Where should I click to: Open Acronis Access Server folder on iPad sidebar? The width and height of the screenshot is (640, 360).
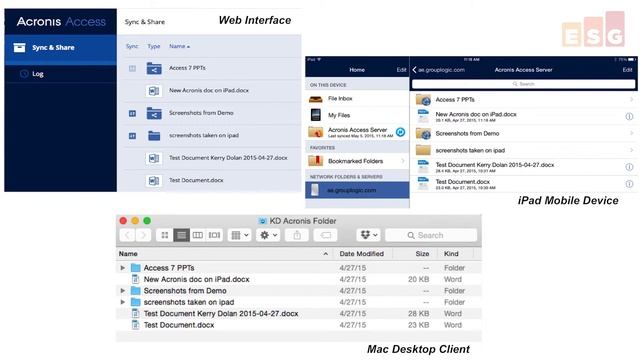pos(357,132)
